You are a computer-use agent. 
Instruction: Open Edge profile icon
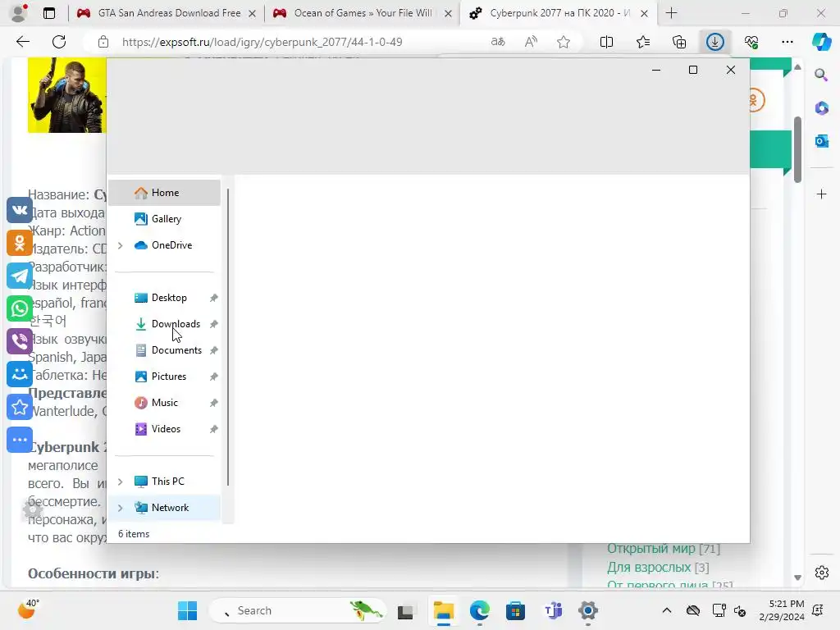(x=19, y=13)
